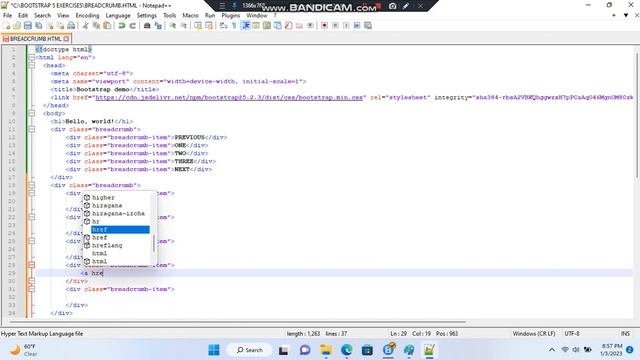
Task: Zoom in using toolbar icon
Action: [x=173, y=25]
